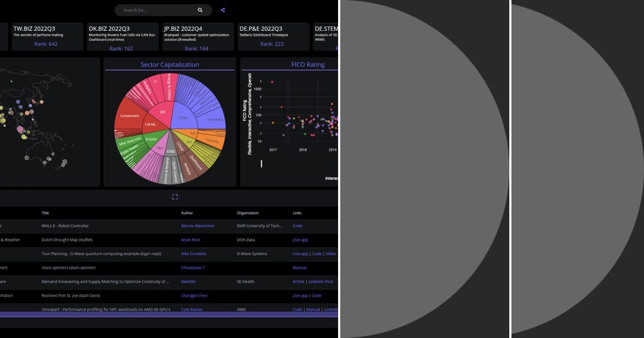Click the Article link in the Deloitte row
The image size is (644, 338).
298,282
